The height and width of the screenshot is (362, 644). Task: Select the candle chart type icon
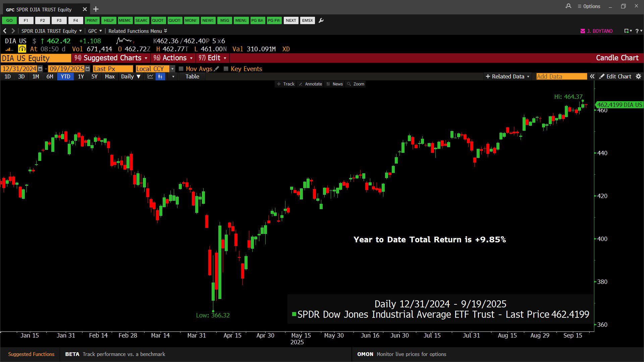160,76
